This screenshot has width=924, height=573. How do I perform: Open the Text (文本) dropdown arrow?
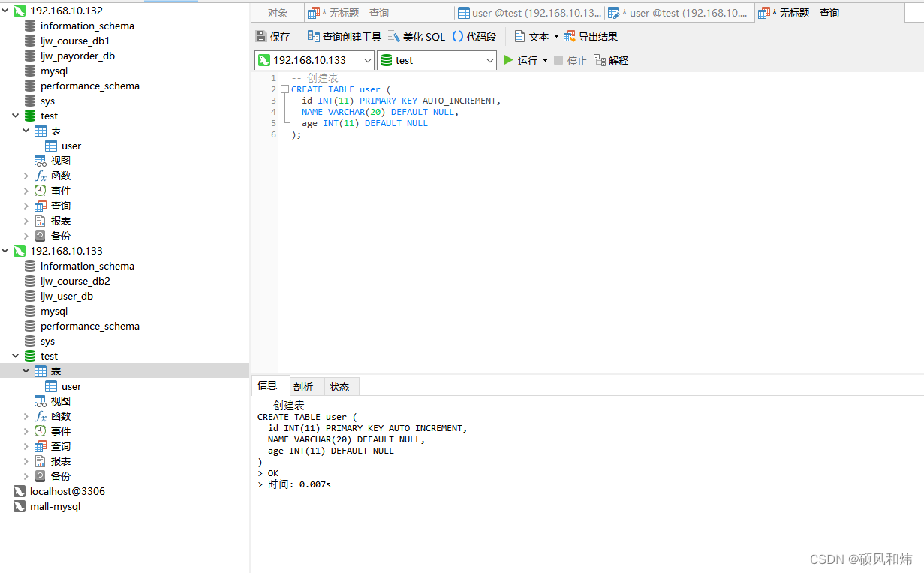point(556,37)
